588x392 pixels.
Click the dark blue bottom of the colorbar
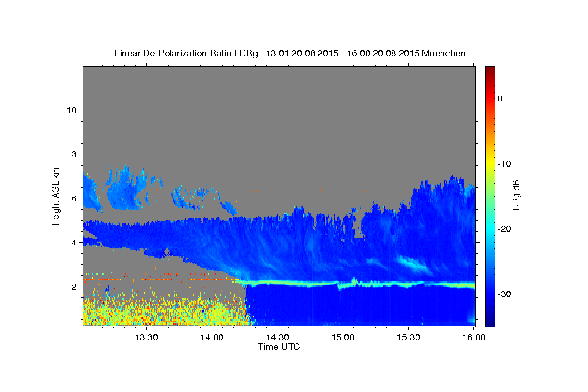490,321
